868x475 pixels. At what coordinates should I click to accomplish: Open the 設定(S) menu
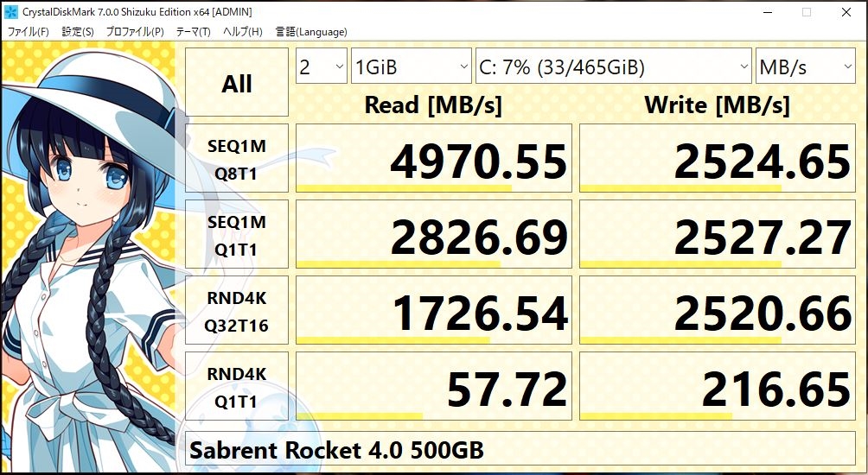[78, 32]
